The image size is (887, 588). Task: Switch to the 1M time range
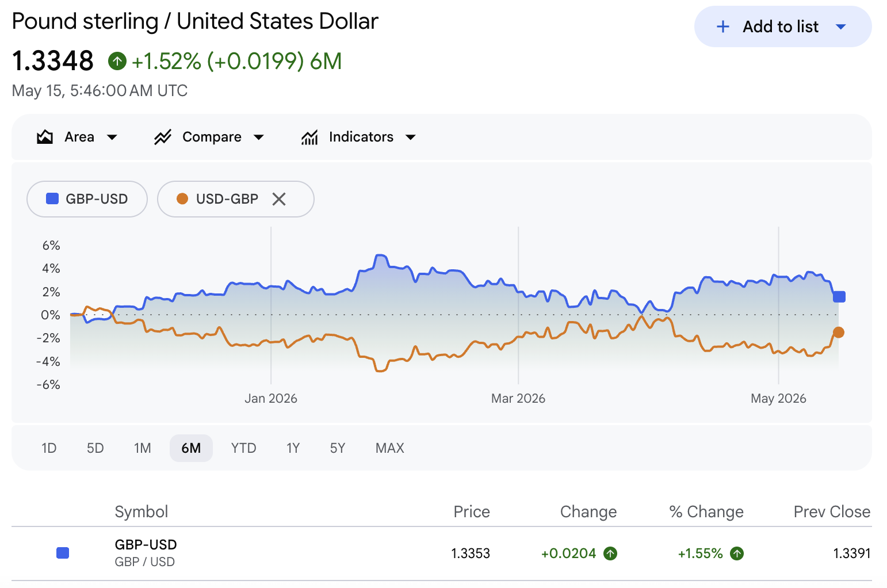[143, 448]
